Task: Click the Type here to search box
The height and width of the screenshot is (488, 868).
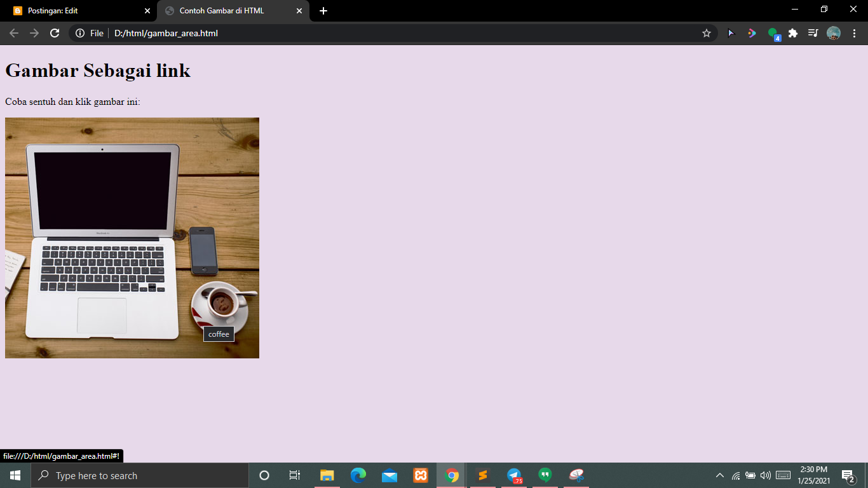Action: 140,475
